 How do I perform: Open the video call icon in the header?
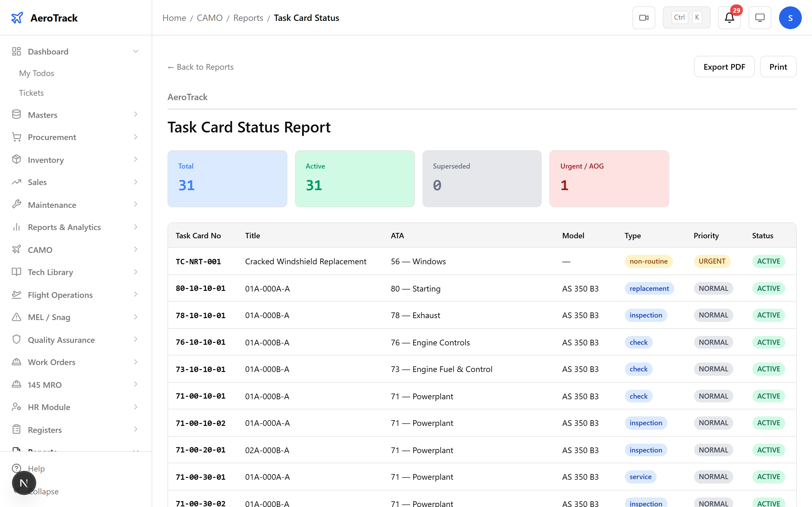click(x=644, y=17)
